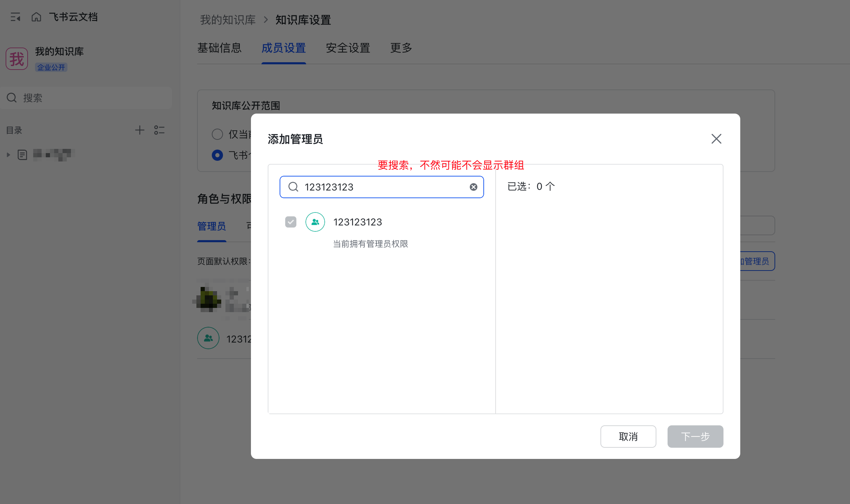Click the 下一步 button
The height and width of the screenshot is (504, 850).
(x=695, y=436)
